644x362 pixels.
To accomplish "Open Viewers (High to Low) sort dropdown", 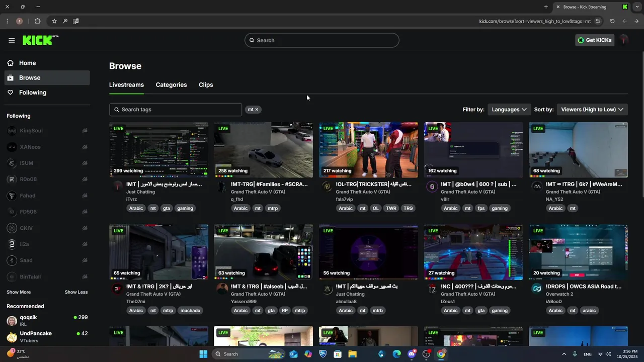I will pos(592,110).
